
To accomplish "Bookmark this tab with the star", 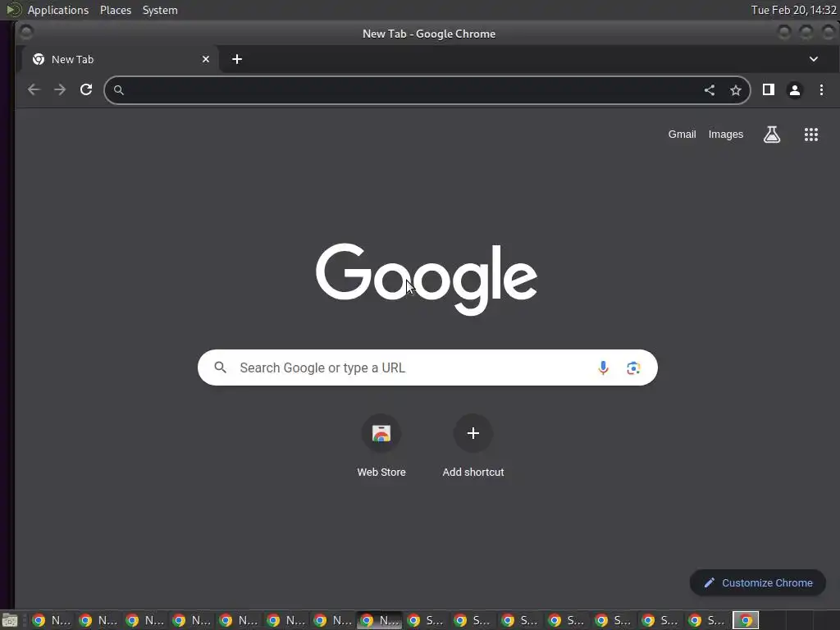I will click(x=736, y=90).
